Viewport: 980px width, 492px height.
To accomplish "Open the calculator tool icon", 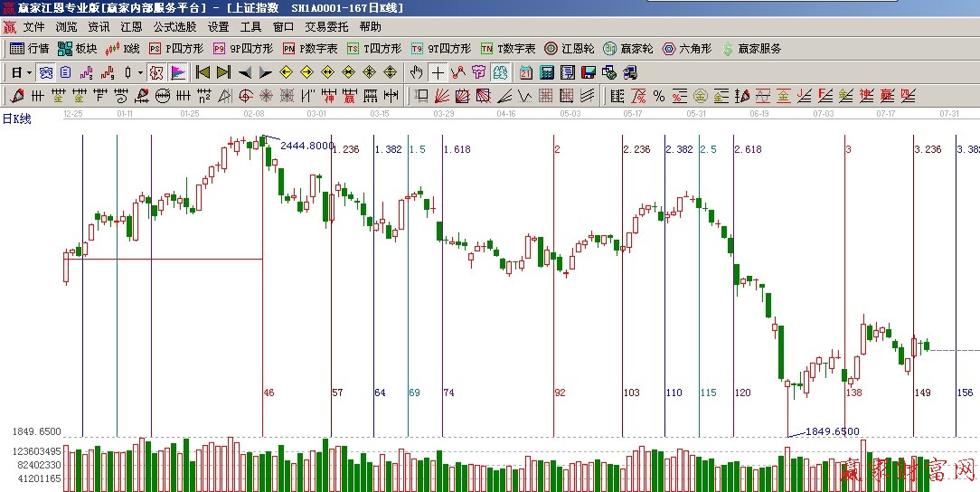I will 547,72.
